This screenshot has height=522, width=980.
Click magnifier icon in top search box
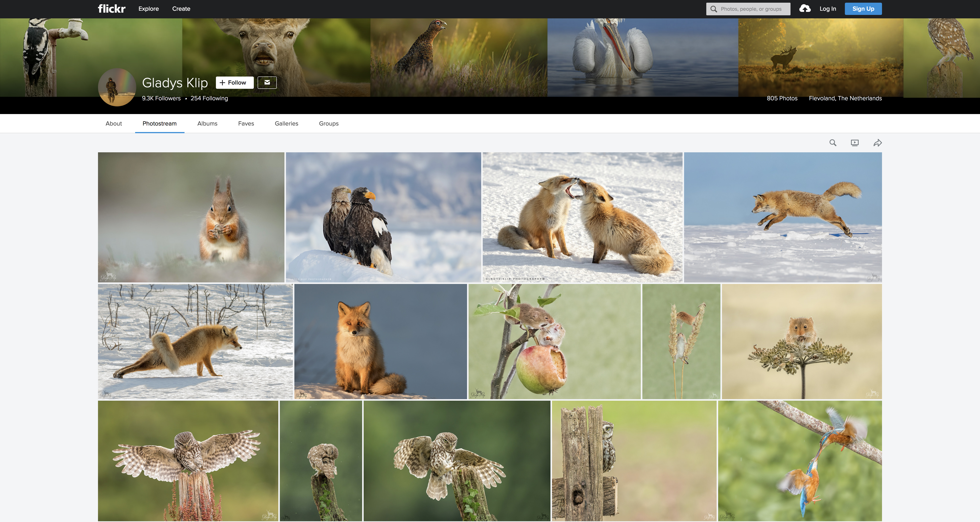point(714,9)
